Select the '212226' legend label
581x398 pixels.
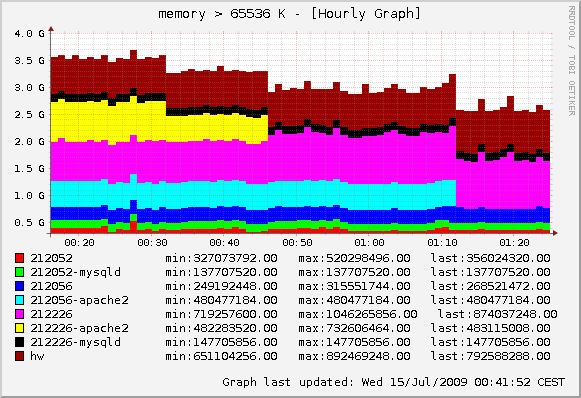52,314
